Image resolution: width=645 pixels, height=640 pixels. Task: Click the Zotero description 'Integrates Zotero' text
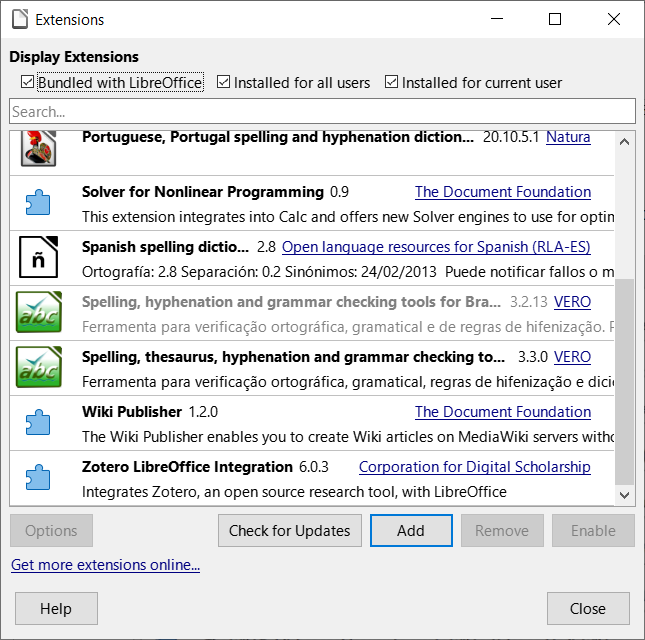pyautogui.click(x=294, y=492)
